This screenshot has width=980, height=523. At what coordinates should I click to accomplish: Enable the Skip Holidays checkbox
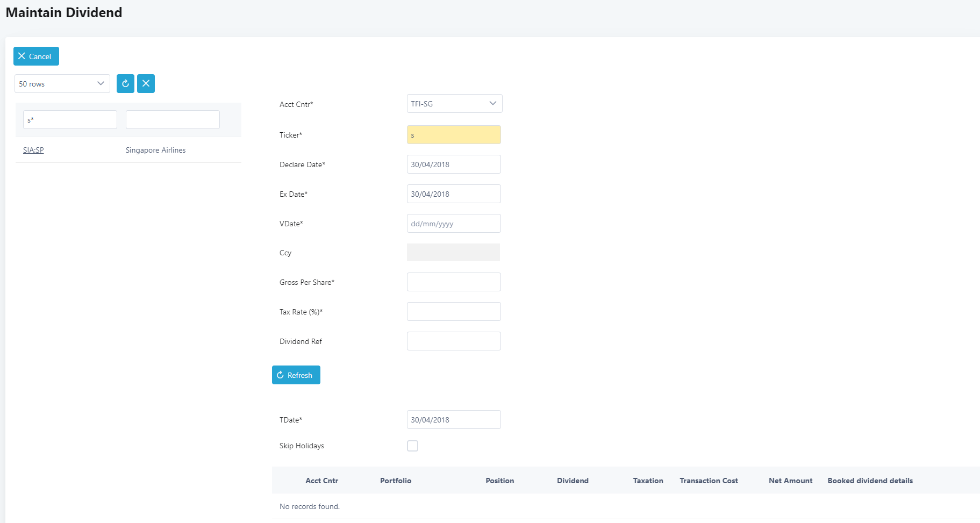412,446
